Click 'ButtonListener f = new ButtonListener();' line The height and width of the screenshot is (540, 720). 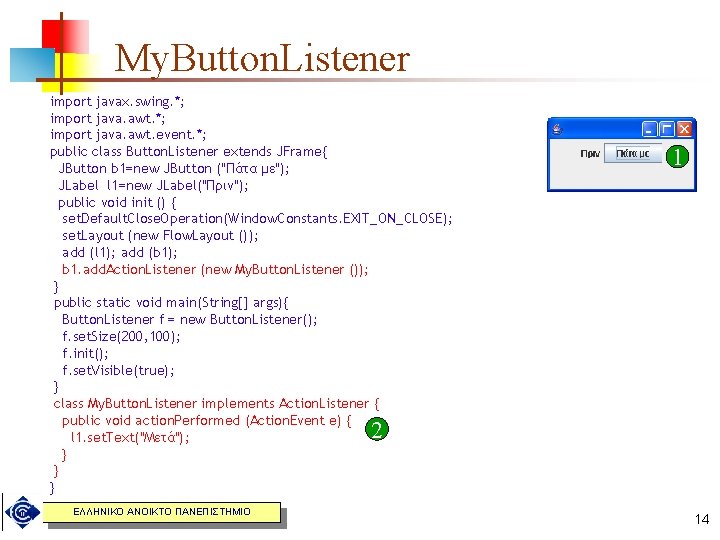click(x=190, y=320)
